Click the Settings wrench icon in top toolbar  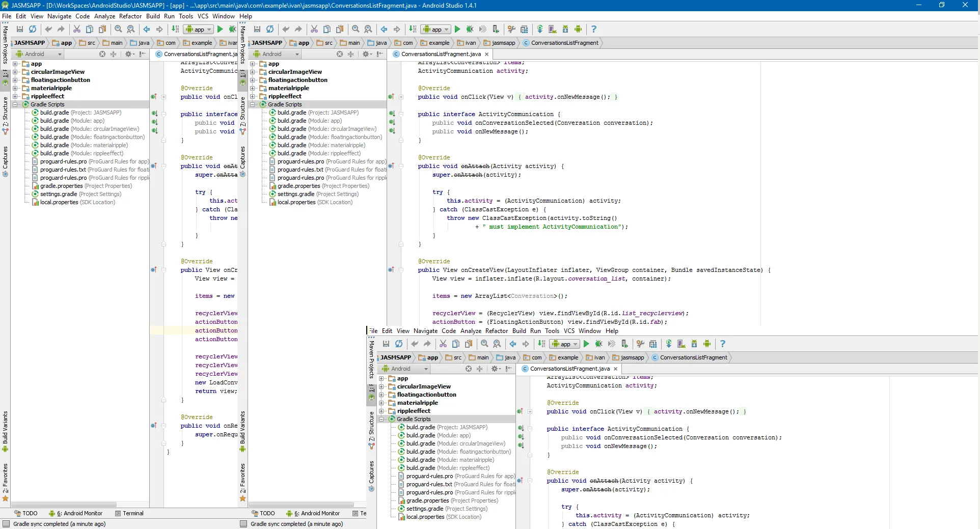(x=511, y=30)
